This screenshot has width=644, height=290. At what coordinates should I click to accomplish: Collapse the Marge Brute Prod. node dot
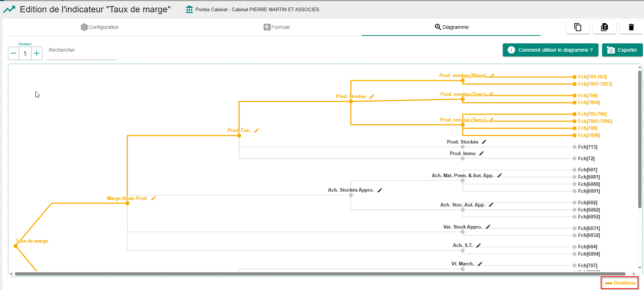point(127,203)
